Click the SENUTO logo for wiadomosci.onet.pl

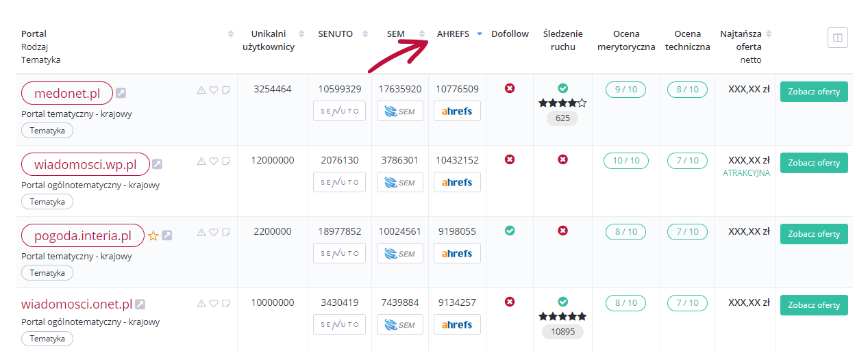click(x=340, y=324)
